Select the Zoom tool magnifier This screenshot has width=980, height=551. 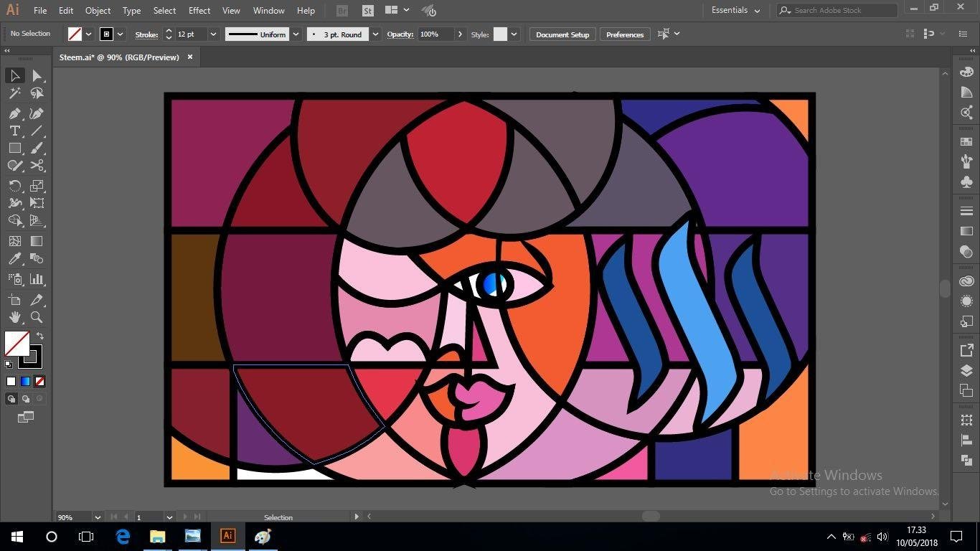pos(37,317)
